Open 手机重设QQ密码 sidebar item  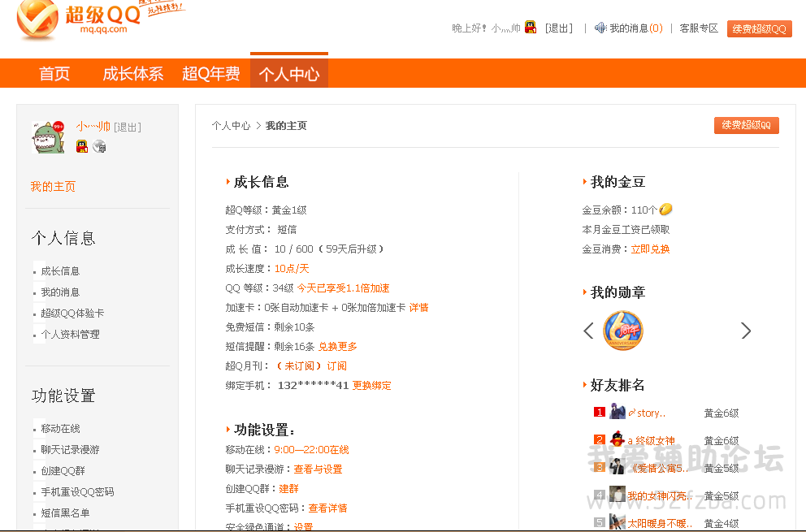pyautogui.click(x=77, y=491)
